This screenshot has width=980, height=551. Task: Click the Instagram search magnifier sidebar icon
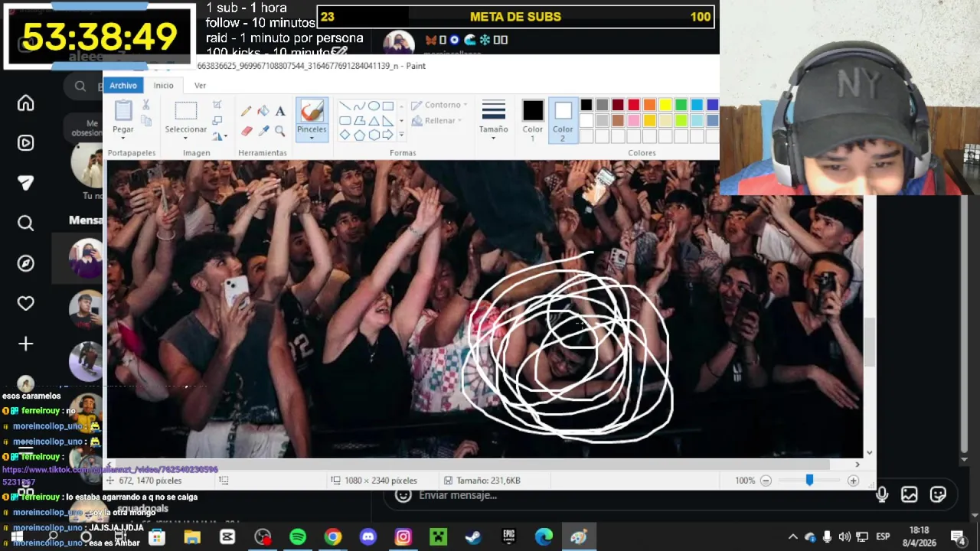[25, 223]
